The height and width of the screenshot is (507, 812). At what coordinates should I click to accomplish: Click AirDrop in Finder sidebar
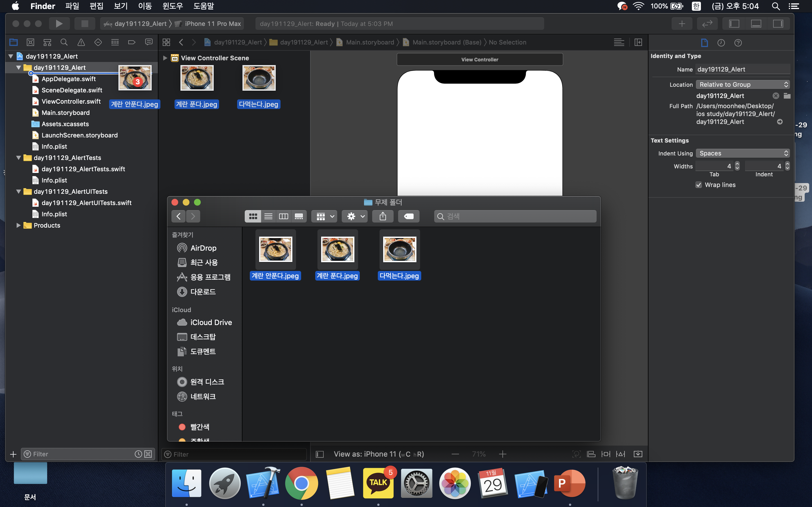pyautogui.click(x=203, y=248)
